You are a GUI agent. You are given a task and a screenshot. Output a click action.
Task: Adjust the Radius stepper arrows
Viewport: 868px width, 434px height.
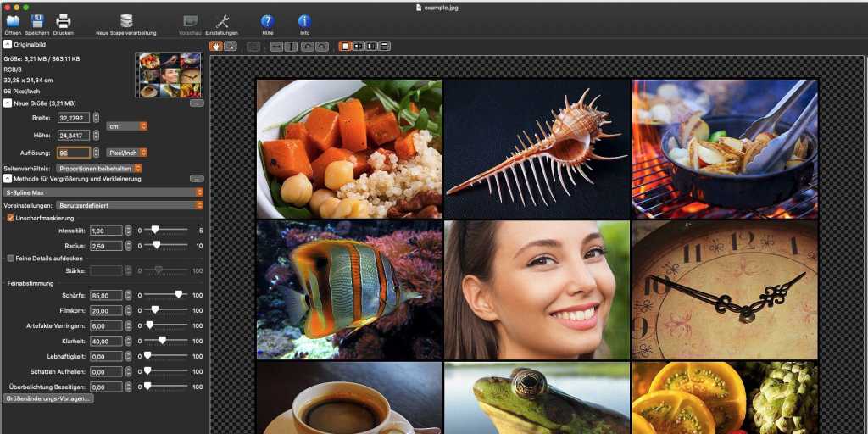pyautogui.click(x=129, y=245)
